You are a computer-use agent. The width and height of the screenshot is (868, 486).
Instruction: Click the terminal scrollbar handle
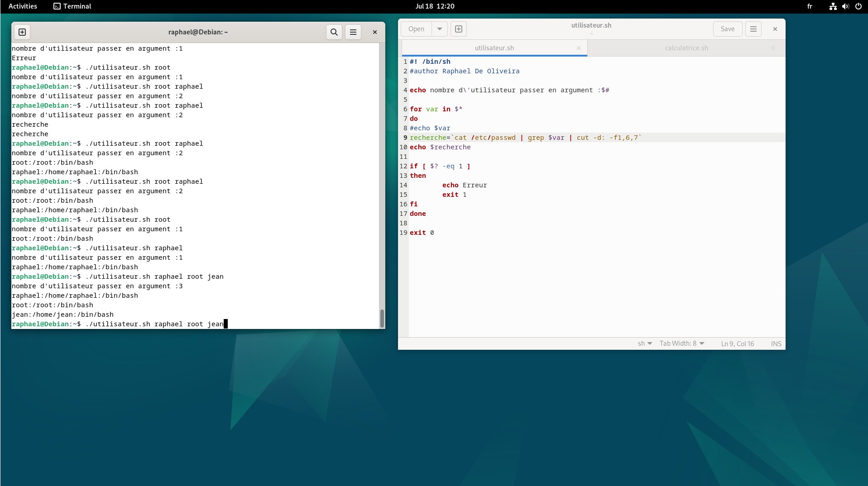coord(382,318)
